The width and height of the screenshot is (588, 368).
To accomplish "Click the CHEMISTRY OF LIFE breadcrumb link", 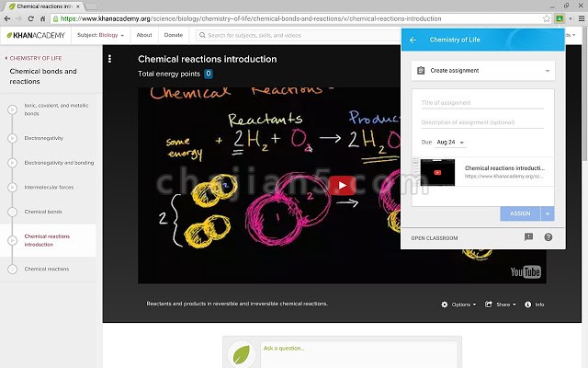I will [36, 58].
